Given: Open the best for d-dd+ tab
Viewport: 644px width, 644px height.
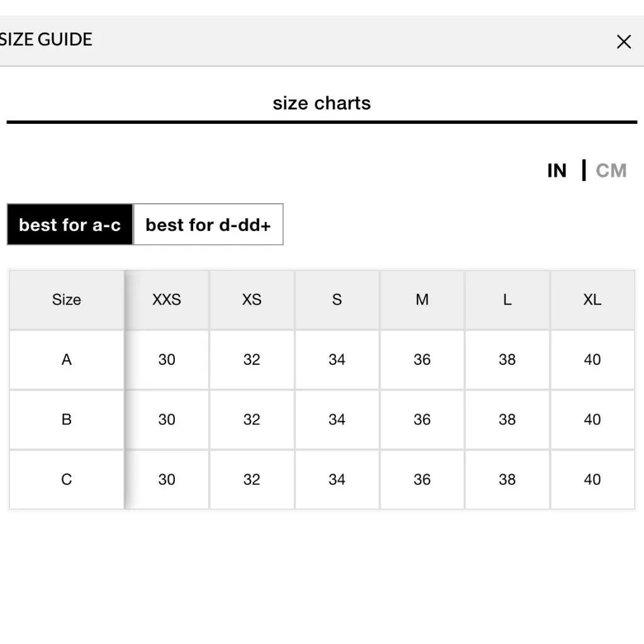Looking at the screenshot, I should pos(208,225).
